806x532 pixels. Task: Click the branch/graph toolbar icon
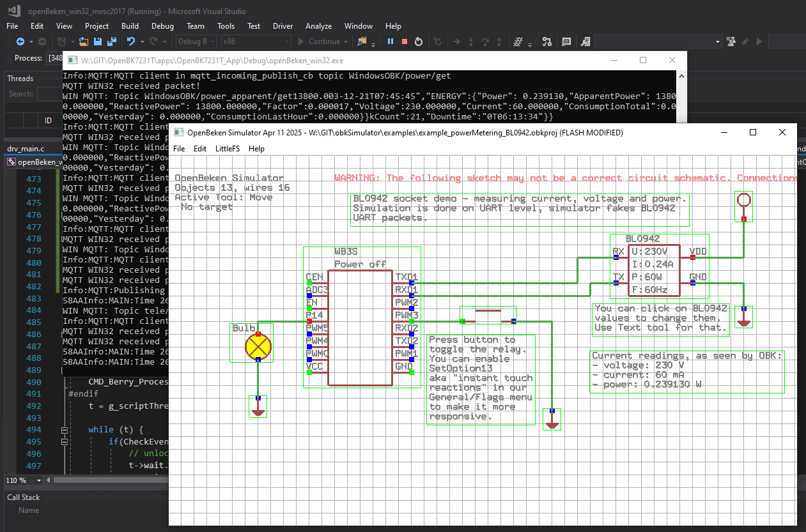coord(546,42)
